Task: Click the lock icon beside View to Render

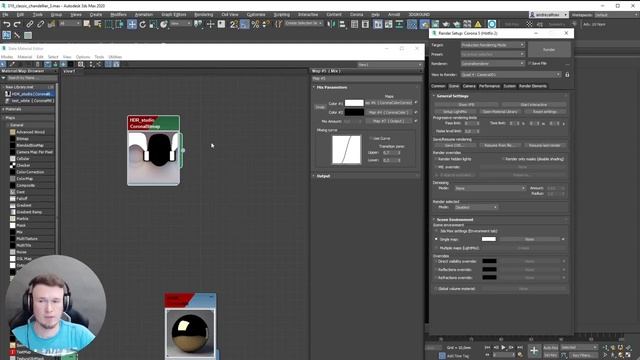Action: (567, 75)
